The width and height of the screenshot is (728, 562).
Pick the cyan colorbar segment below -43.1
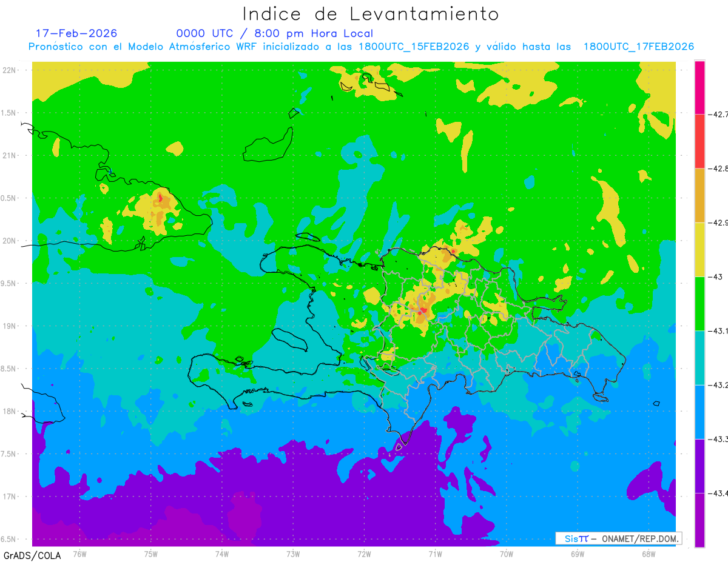[699, 358]
